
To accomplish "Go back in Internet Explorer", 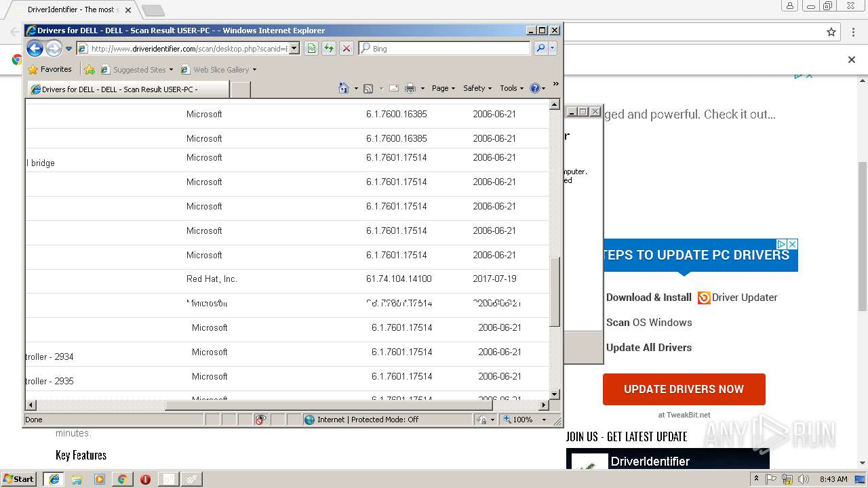I will [x=35, y=48].
